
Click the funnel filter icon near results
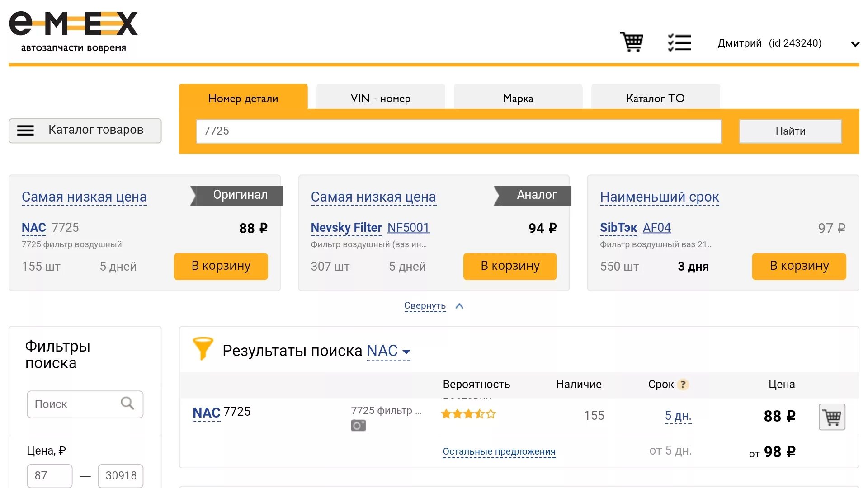tap(203, 348)
